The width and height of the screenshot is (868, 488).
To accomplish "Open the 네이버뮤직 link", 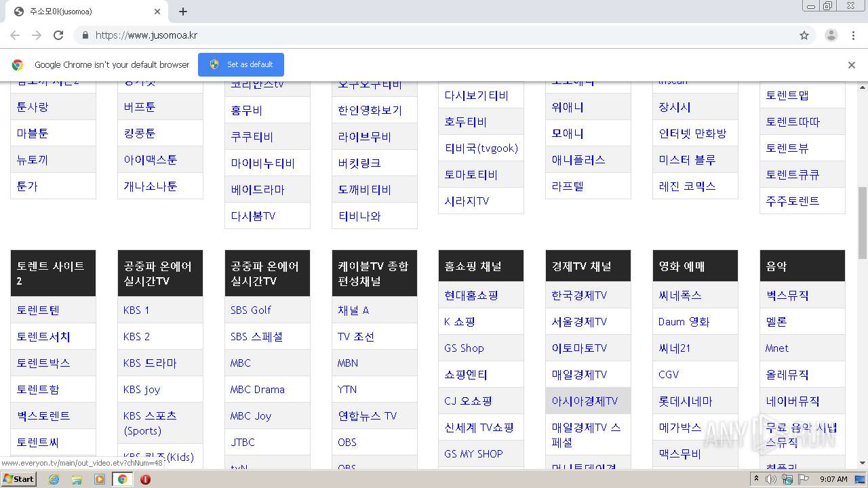I will [x=793, y=401].
